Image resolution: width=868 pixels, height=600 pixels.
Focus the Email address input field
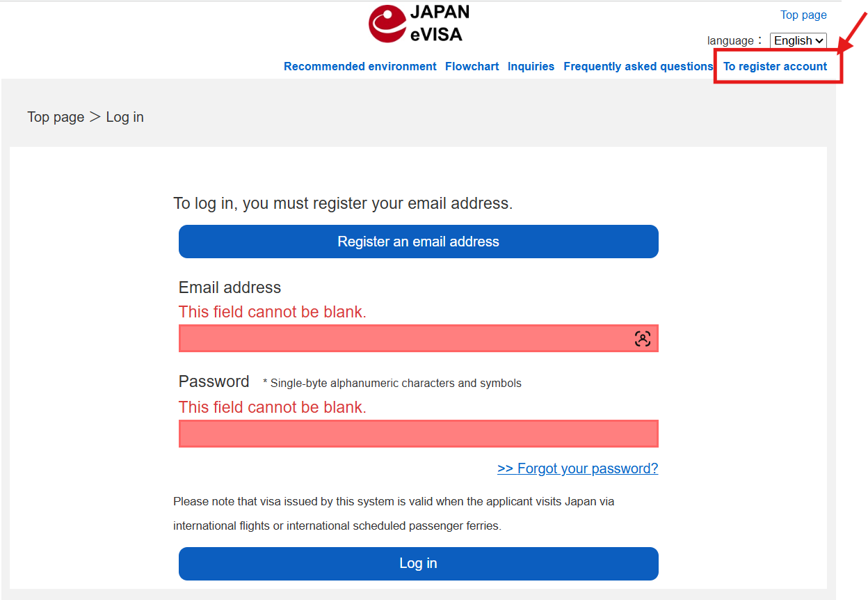click(403, 339)
